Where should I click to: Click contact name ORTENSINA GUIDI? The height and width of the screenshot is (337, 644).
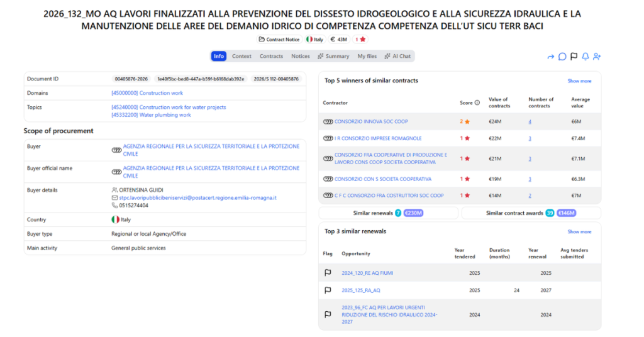point(141,190)
